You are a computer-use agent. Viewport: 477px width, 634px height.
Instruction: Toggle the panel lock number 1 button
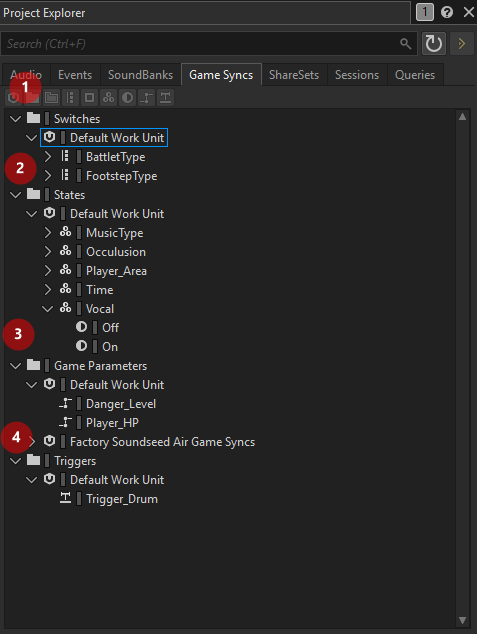click(424, 12)
